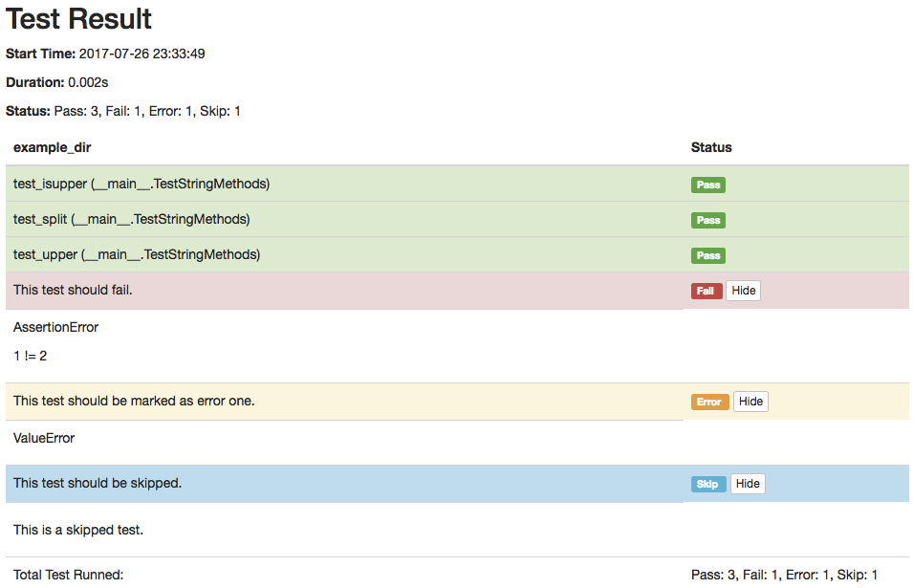The image size is (913, 588).
Task: Click the Hide button next to Skip
Action: (748, 483)
